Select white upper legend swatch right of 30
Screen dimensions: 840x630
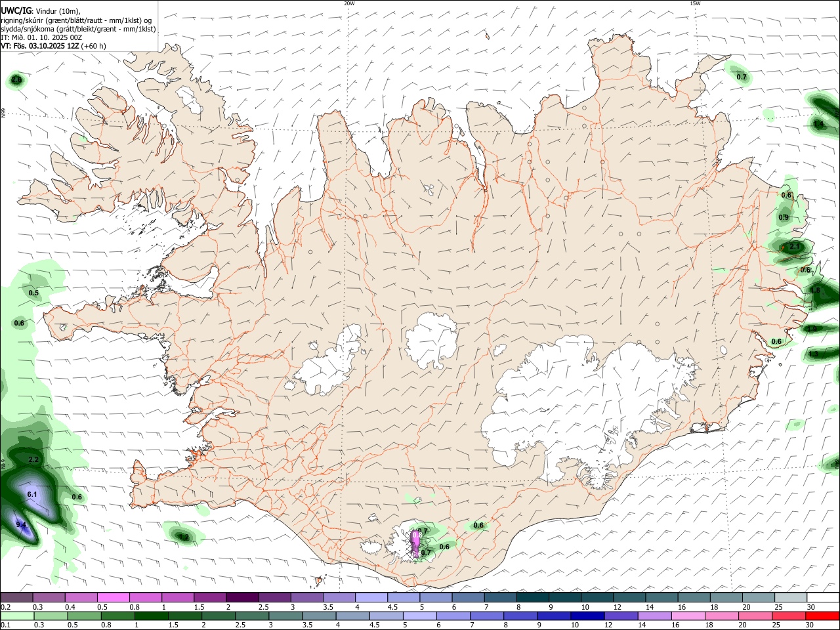coord(824,597)
